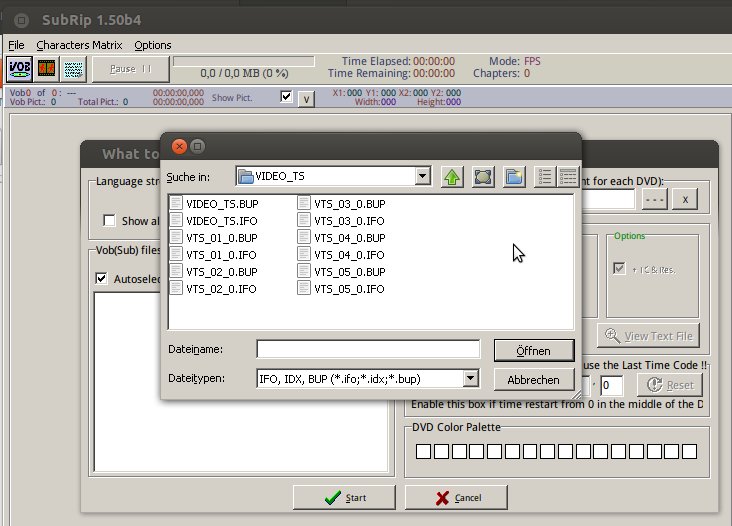The image size is (732, 526).
Task: Select file VIDEO_TS.BUP icon
Action: coord(176,203)
